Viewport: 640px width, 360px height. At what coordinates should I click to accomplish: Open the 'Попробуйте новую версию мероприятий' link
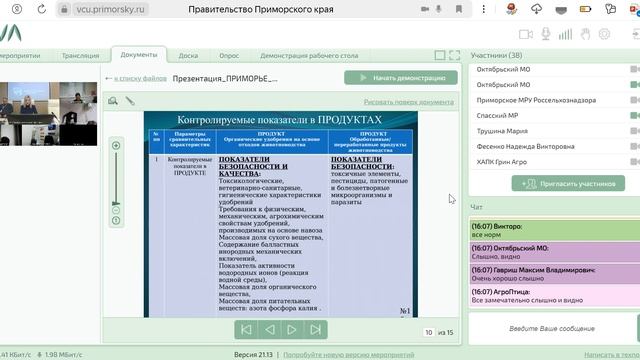click(349, 355)
